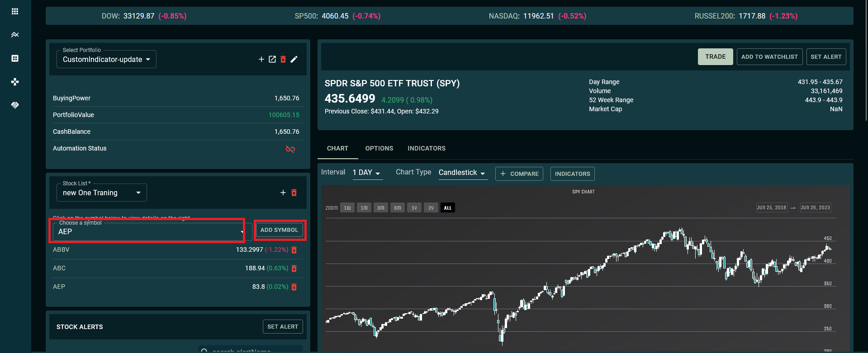Toggle the Automation Status link icon
This screenshot has width=868, height=353.
(290, 149)
